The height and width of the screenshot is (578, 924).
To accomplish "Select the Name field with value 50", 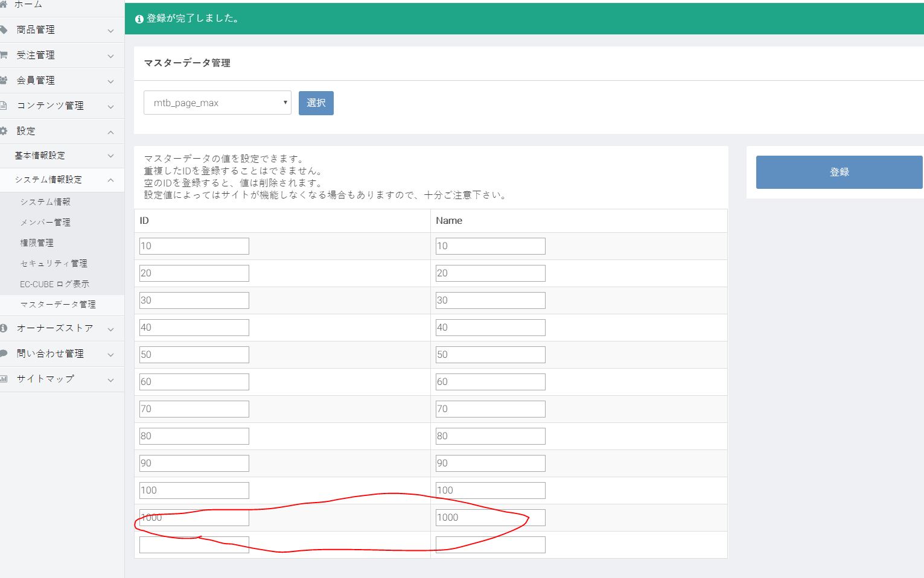I will [x=490, y=355].
